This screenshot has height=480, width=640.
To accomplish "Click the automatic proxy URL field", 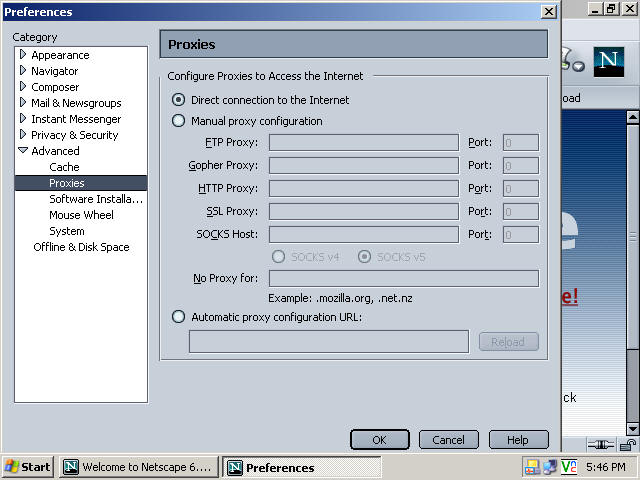I will click(x=329, y=342).
